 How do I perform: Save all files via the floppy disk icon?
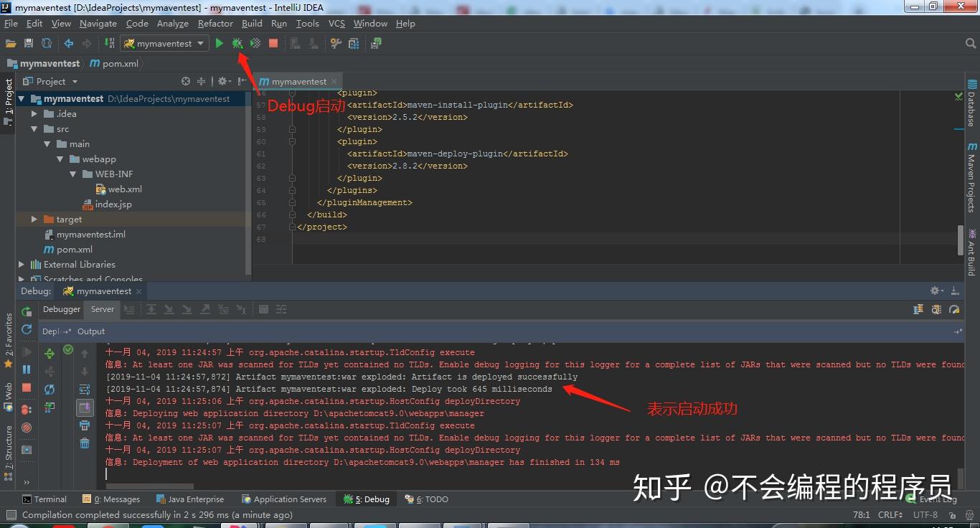pyautogui.click(x=29, y=44)
